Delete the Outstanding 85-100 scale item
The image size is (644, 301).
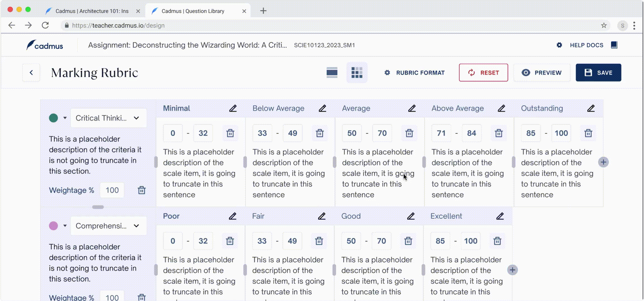[x=588, y=133]
